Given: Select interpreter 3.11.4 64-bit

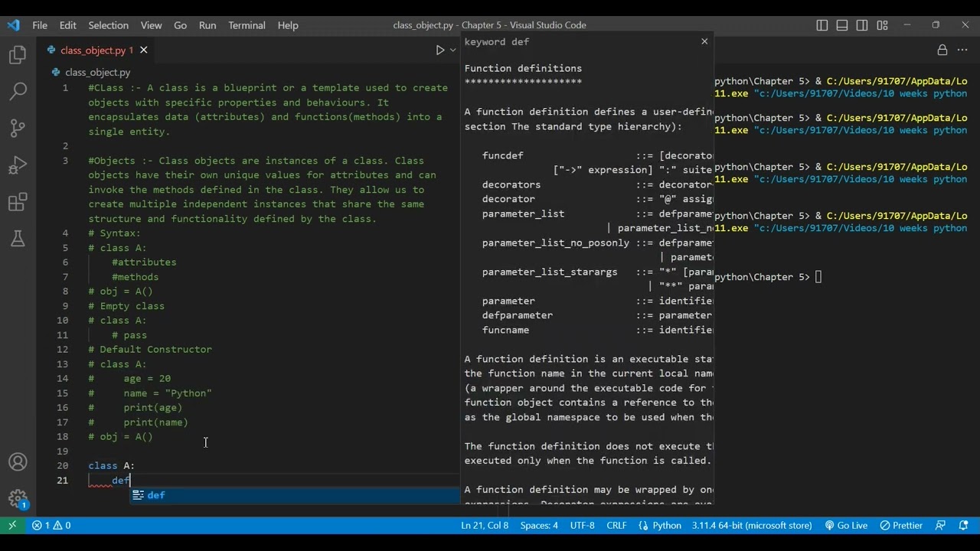Looking at the screenshot, I should click(752, 526).
